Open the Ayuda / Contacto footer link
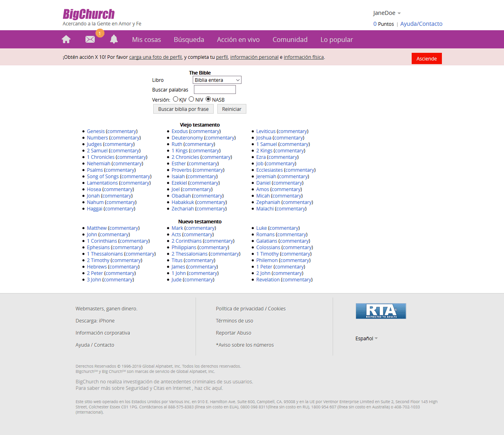This screenshot has height=435, width=504. [95, 345]
